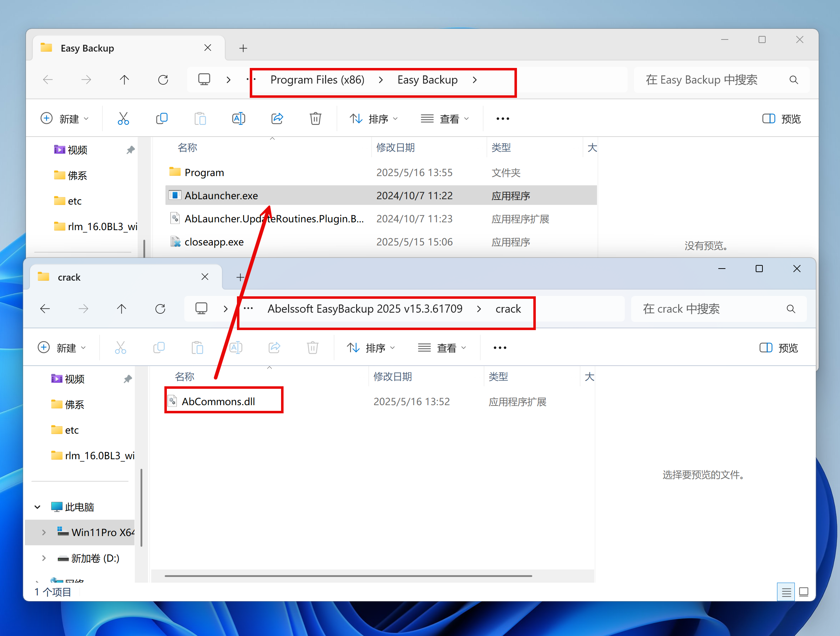Select AbCommons.dll file
The width and height of the screenshot is (840, 636).
[218, 401]
